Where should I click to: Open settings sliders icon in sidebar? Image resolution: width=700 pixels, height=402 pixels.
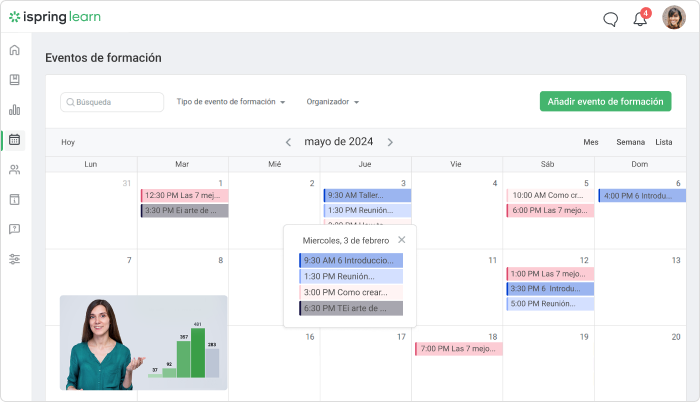pos(15,259)
